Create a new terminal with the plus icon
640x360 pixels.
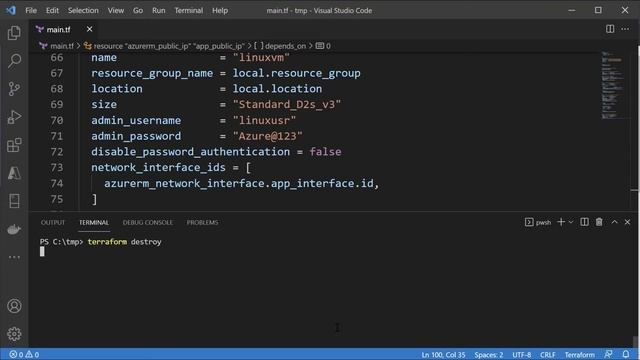point(561,222)
